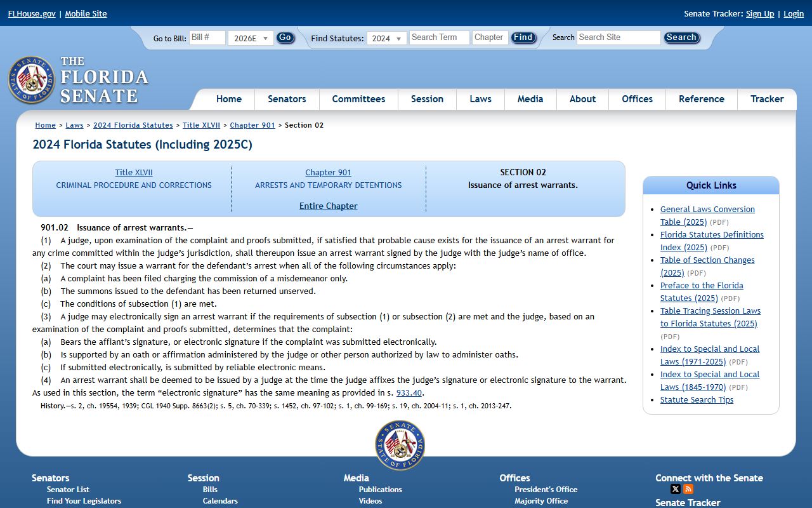Viewport: 812px width, 508px height.
Task: Open the X (Twitter) social icon
Action: [x=676, y=489]
